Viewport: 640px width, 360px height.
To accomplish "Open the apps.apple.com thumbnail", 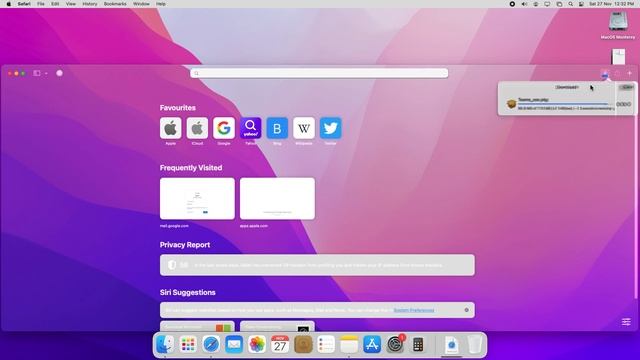I will coord(277,198).
